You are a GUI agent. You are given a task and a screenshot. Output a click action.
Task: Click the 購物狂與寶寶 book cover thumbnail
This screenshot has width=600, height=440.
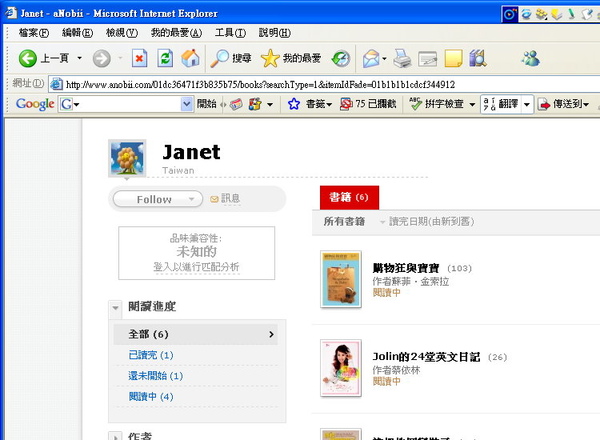pos(341,279)
